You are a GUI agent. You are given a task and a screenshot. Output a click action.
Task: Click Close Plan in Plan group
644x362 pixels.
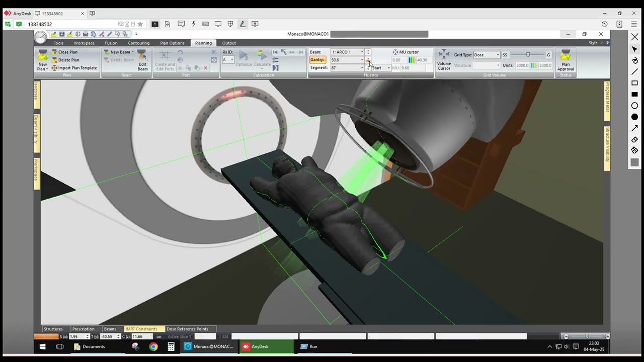(64, 52)
